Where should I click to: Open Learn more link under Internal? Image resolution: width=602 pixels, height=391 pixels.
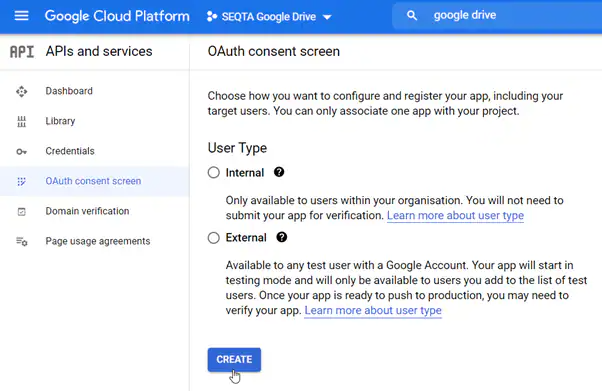(x=455, y=215)
